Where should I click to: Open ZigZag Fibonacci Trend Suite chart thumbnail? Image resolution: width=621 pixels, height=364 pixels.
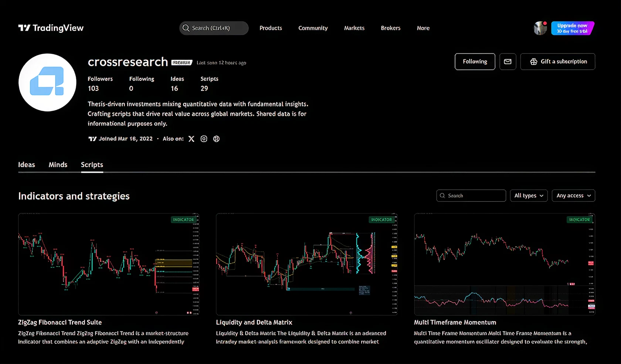(x=109, y=264)
